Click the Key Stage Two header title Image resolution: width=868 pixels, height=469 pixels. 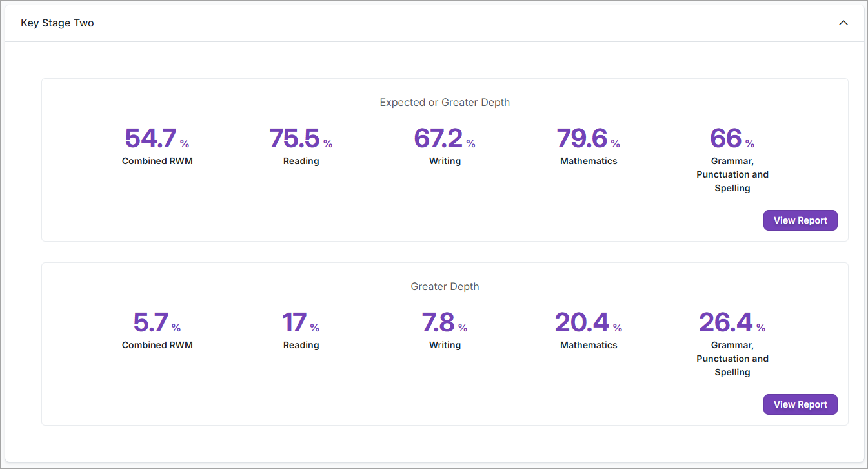[57, 23]
